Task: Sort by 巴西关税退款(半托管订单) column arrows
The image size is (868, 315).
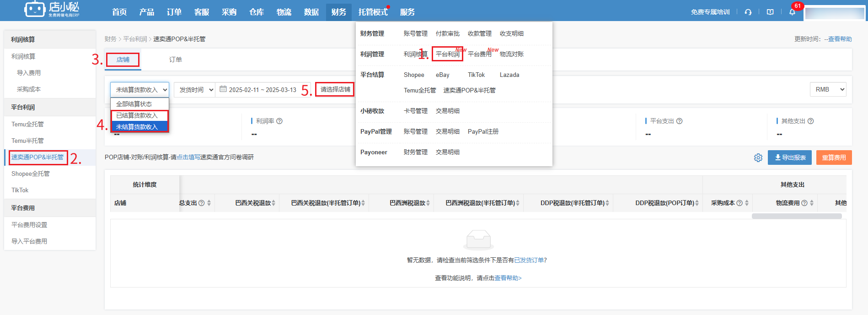Action: point(363,203)
